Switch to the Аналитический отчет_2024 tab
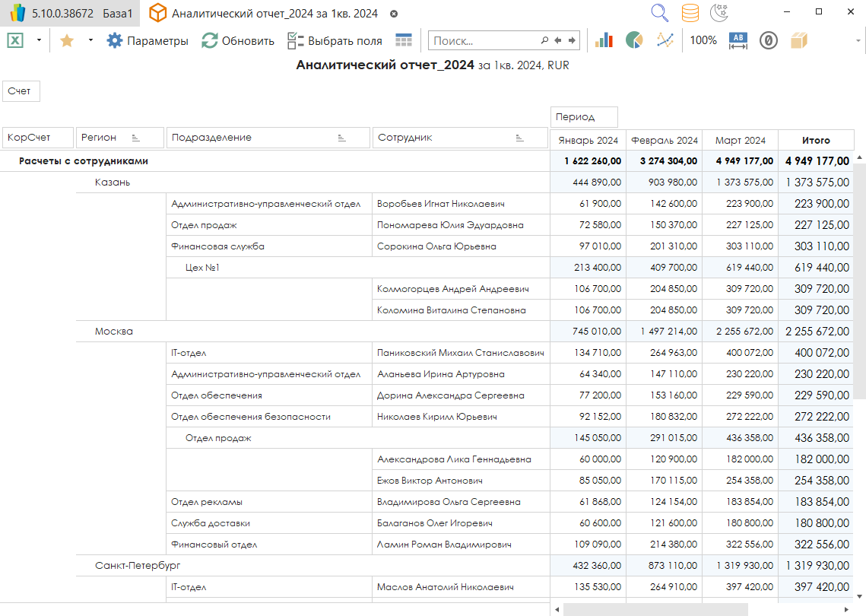 274,14
